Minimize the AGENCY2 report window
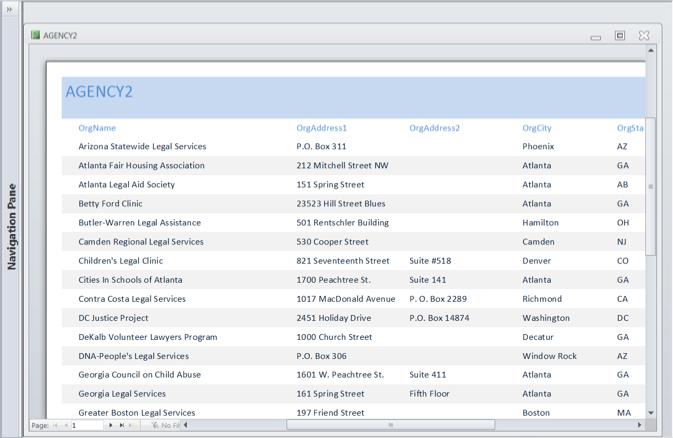This screenshot has height=438, width=673. (x=596, y=37)
